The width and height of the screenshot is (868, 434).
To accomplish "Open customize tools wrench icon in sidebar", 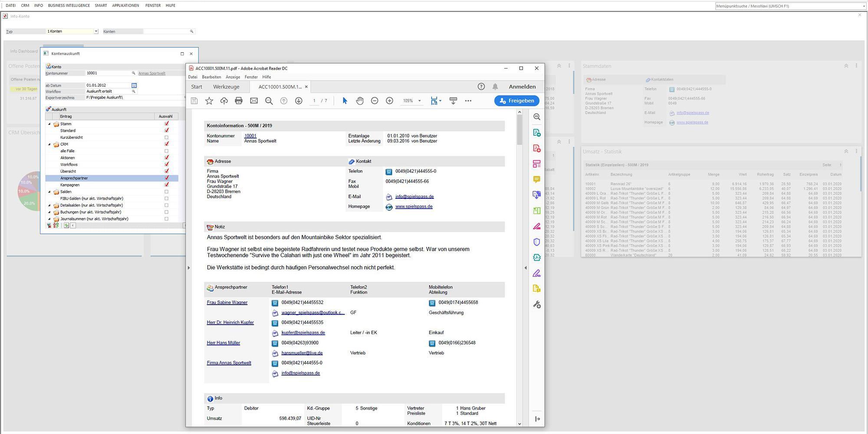I will pos(537,305).
